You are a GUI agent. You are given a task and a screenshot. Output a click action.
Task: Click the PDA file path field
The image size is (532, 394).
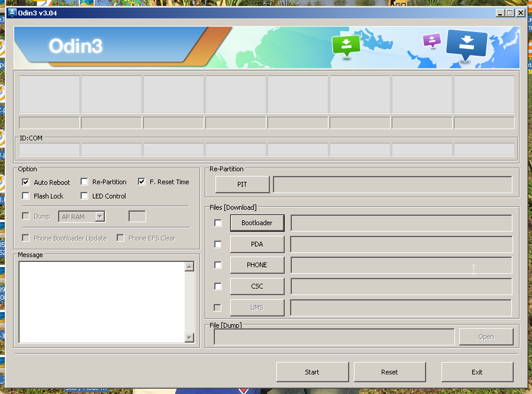click(x=401, y=244)
